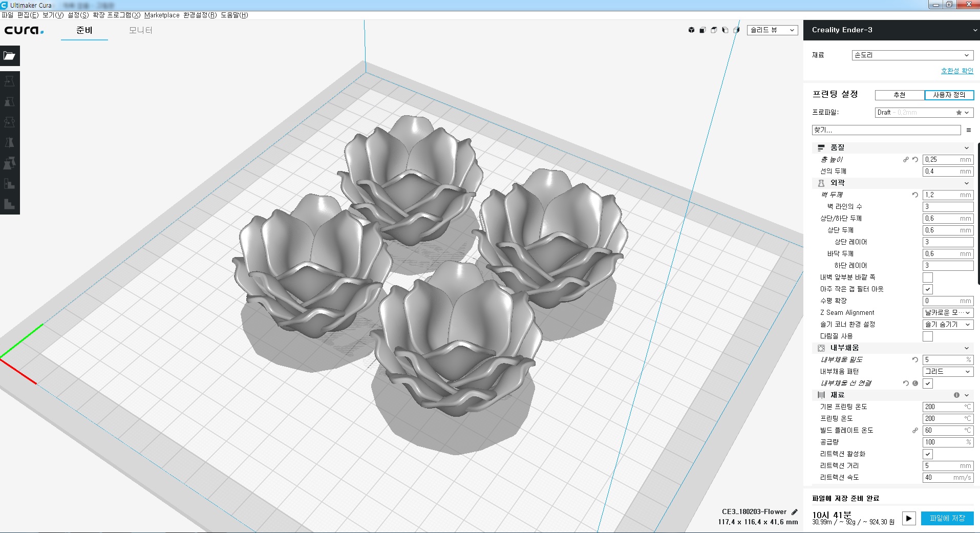Screen dimensions: 980x533
Task: Open the Marketplace menu
Action: click(162, 15)
